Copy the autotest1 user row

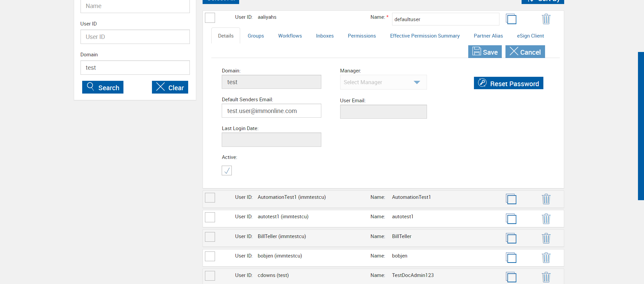click(511, 219)
